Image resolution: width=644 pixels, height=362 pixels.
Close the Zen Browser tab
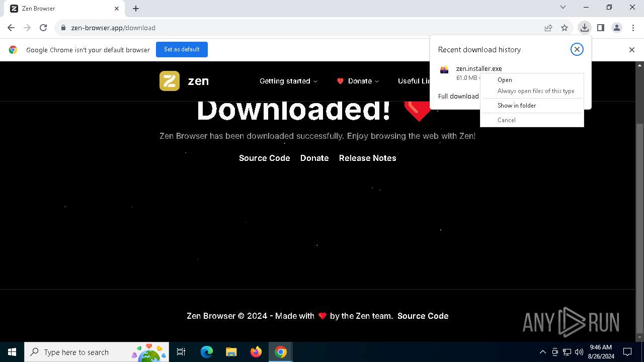(117, 9)
